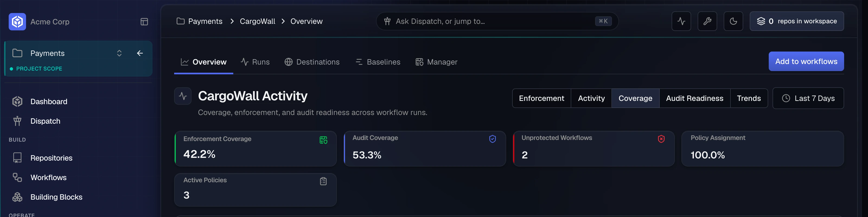Open the Payments project switcher chevrons

tap(119, 53)
